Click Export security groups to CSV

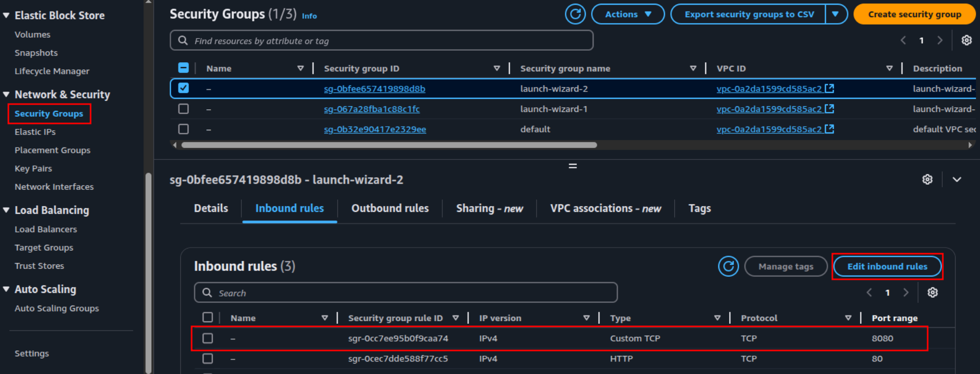coord(749,14)
